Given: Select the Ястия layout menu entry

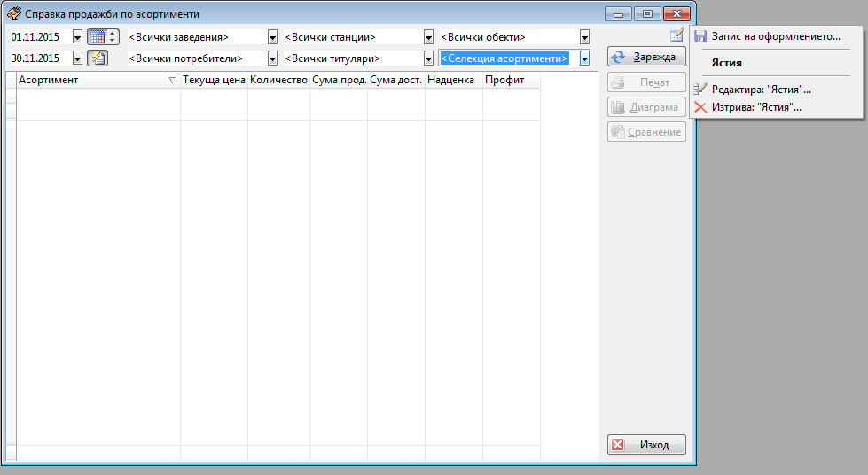Looking at the screenshot, I should point(726,63).
